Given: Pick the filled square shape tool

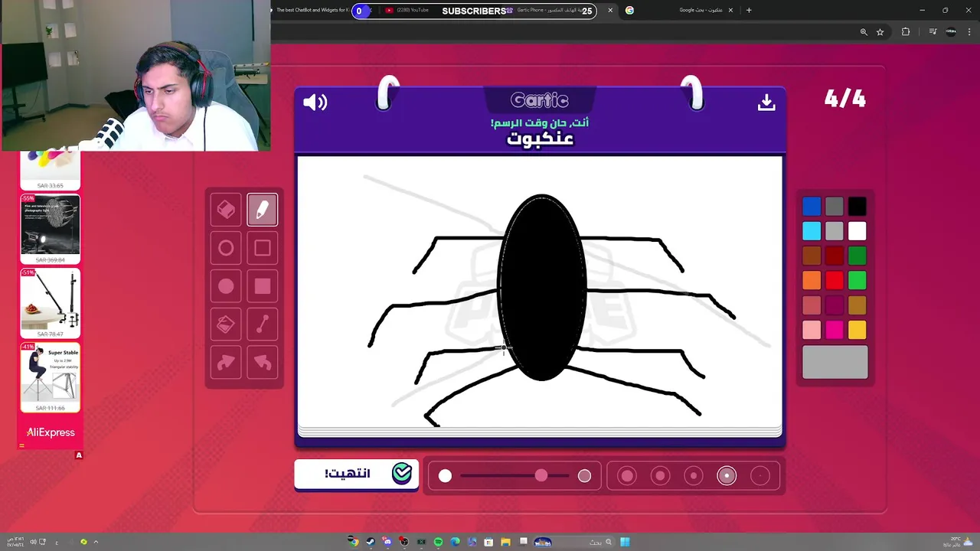Looking at the screenshot, I should [263, 286].
